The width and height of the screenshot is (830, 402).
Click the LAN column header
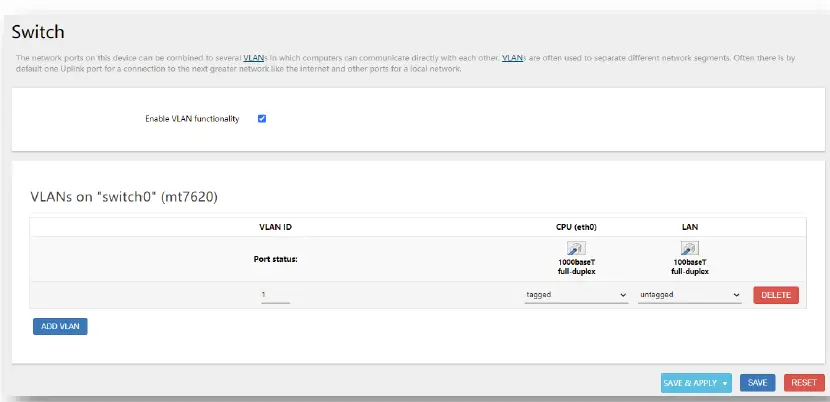click(x=689, y=227)
